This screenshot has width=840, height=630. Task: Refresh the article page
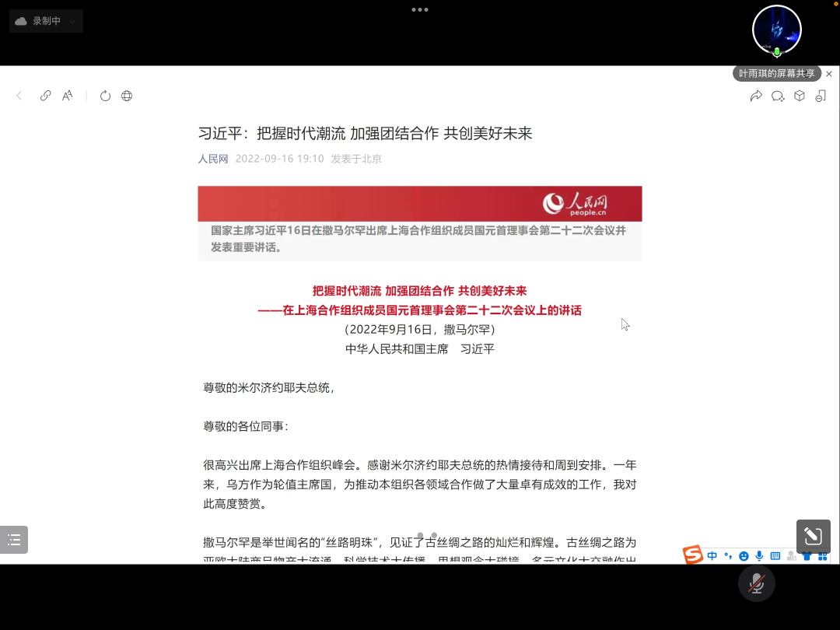105,96
